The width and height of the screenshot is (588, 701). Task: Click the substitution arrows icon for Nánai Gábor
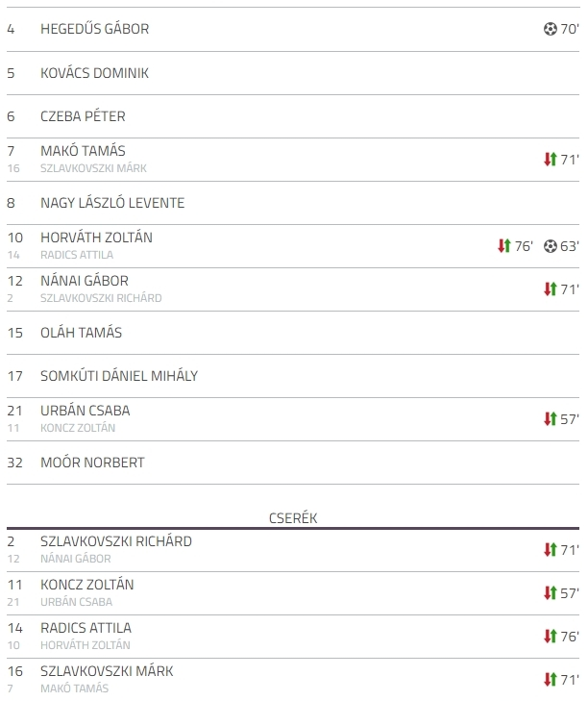tap(550, 289)
